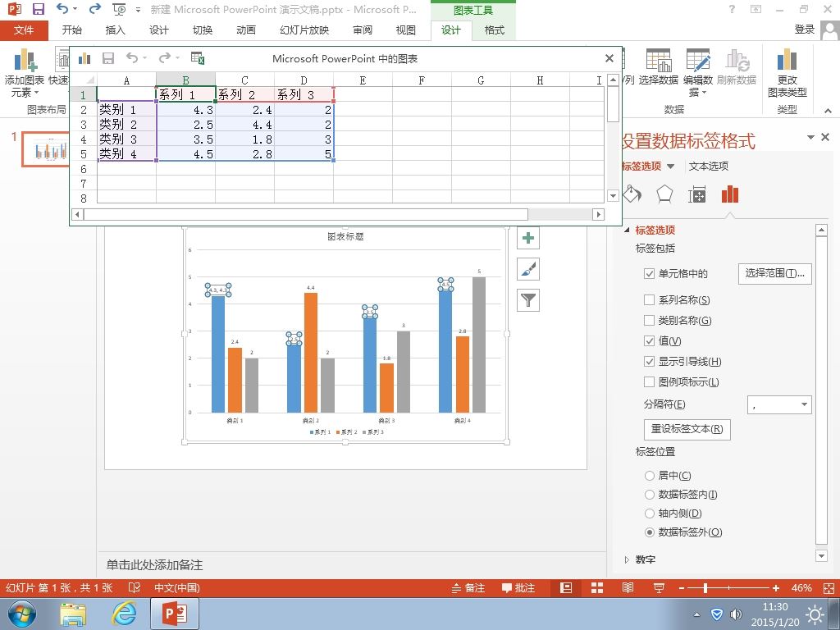Open Fill & Line paint bucket tab
840x630 pixels.
tap(632, 194)
